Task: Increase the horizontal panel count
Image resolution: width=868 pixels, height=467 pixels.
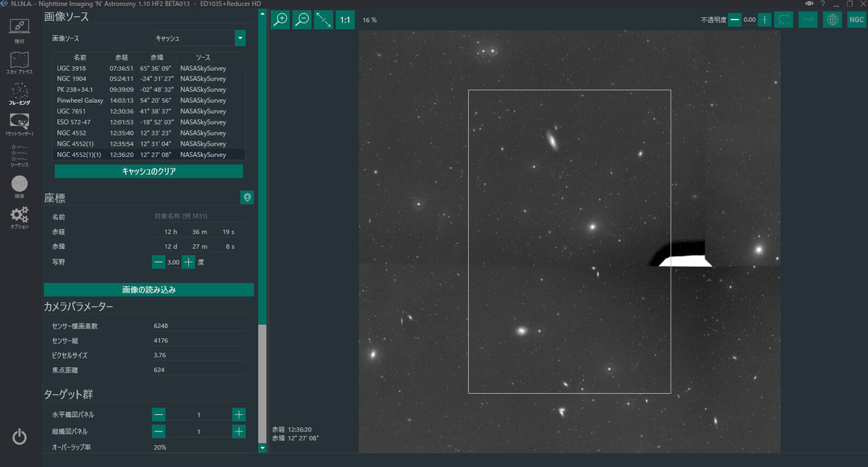Action: [239, 415]
